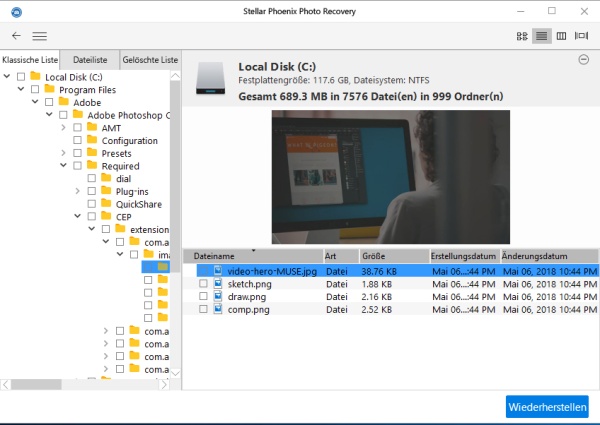The image size is (600, 425).
Task: Click the AMT folder icon
Action: 92,127
